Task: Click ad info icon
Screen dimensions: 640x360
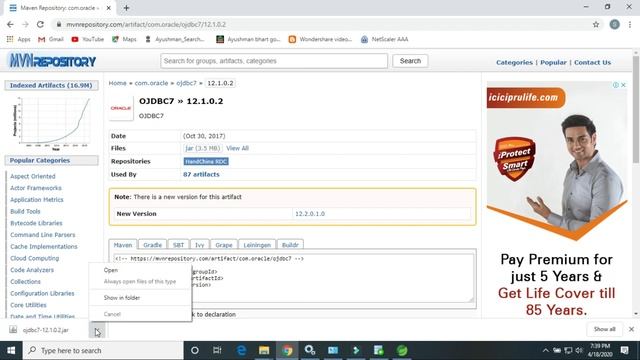Action: click(616, 85)
